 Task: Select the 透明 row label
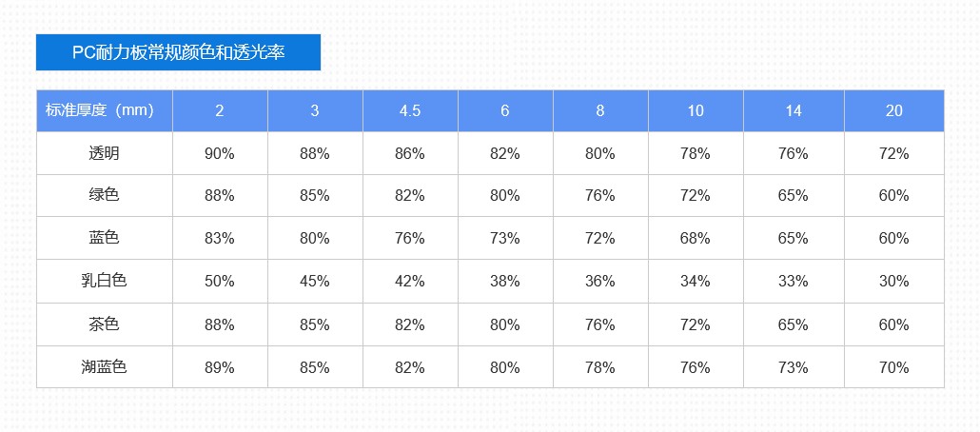coord(105,153)
